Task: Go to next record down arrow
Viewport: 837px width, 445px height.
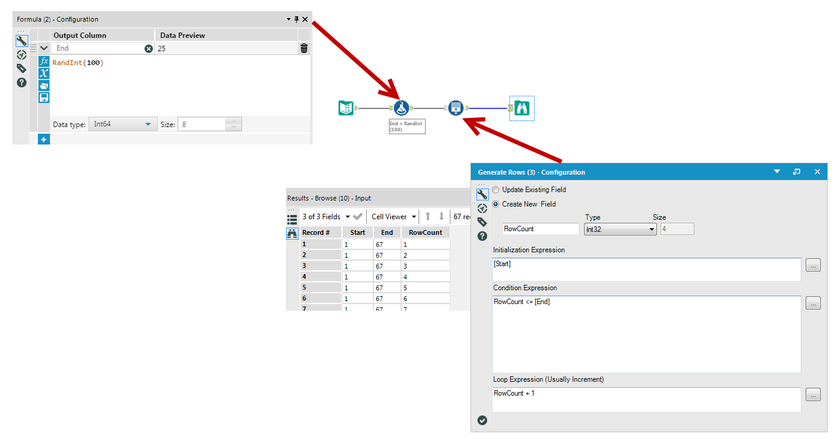Action: (x=441, y=216)
